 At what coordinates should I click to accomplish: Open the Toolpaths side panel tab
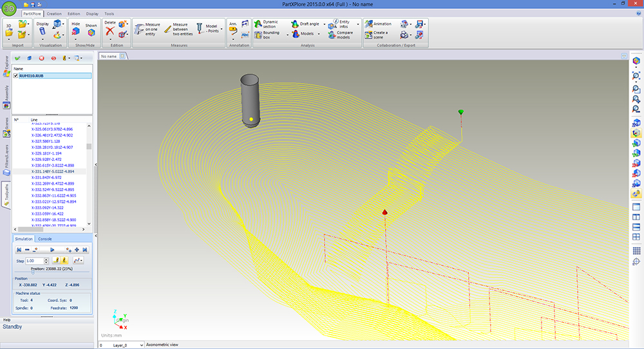coord(6,194)
